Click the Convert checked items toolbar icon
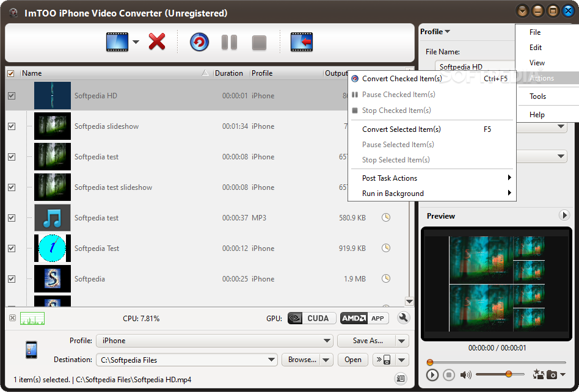Viewport: 579px width, 392px height. click(199, 42)
